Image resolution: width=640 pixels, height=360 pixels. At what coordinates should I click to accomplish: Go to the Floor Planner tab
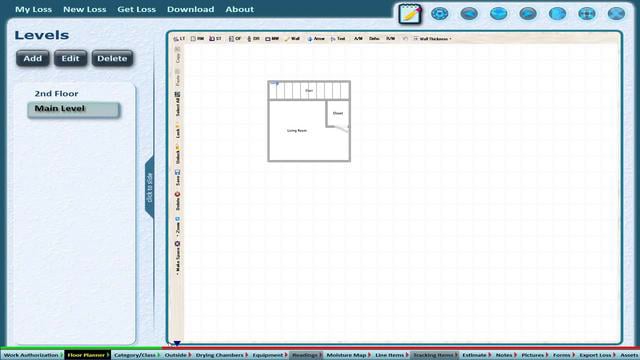[87, 355]
